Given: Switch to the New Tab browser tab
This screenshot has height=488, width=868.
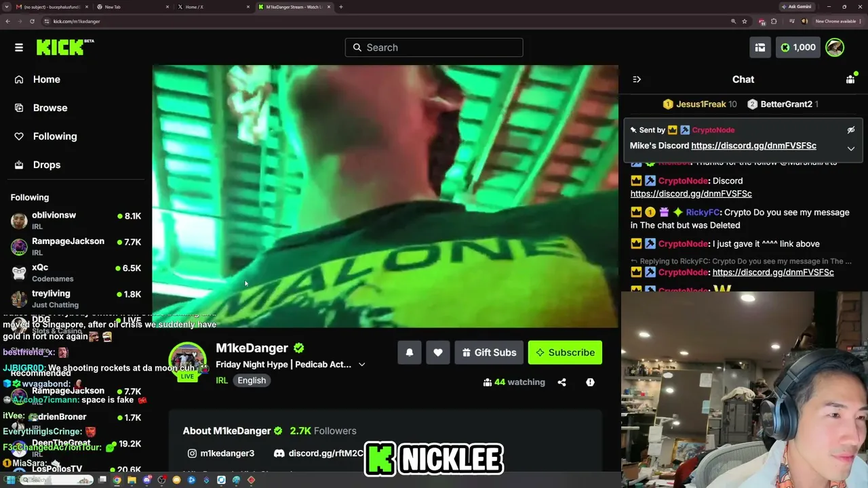Looking at the screenshot, I should point(133,7).
